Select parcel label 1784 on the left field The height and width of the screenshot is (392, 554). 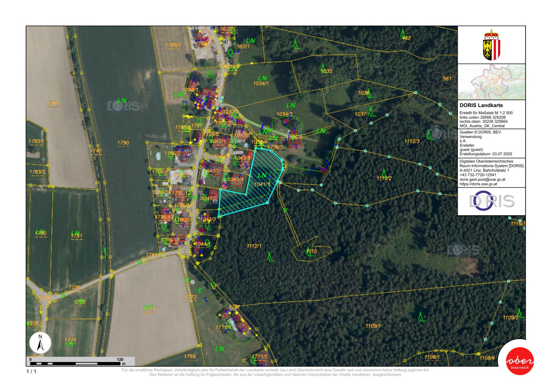[x=53, y=104]
